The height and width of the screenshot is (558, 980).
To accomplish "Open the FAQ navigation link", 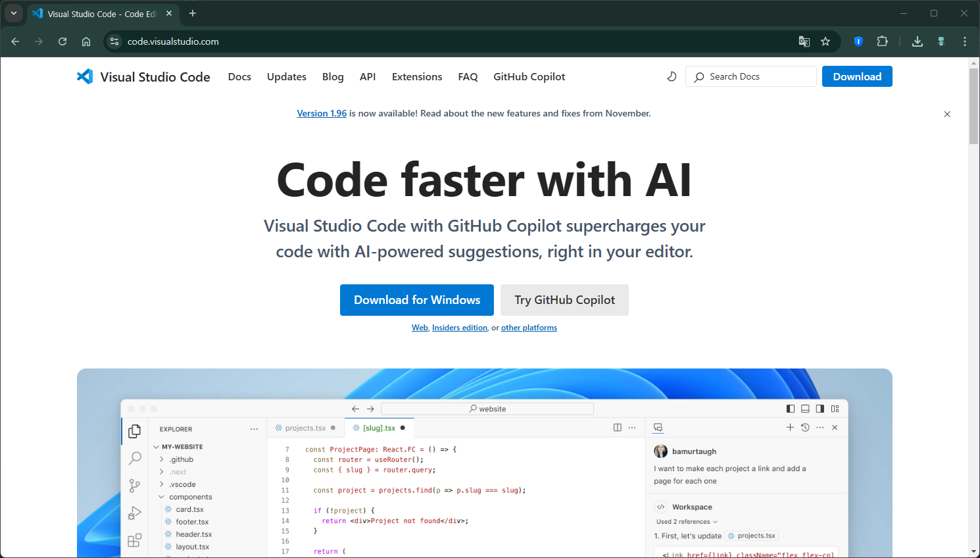I will 468,77.
